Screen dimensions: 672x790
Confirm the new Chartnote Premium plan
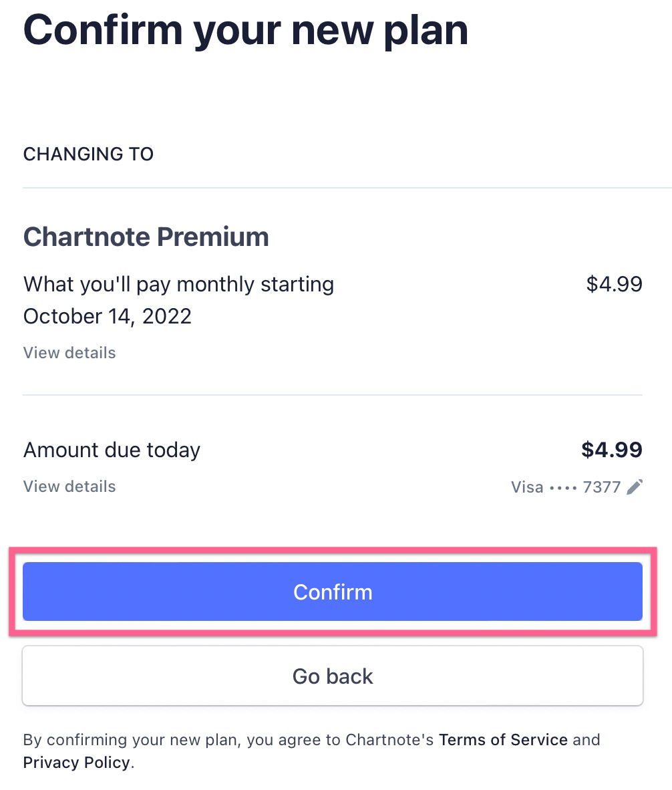[x=333, y=591]
